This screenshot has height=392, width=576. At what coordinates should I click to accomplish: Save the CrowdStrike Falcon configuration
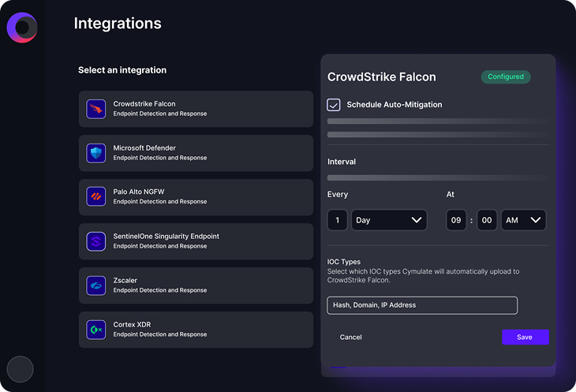click(526, 337)
